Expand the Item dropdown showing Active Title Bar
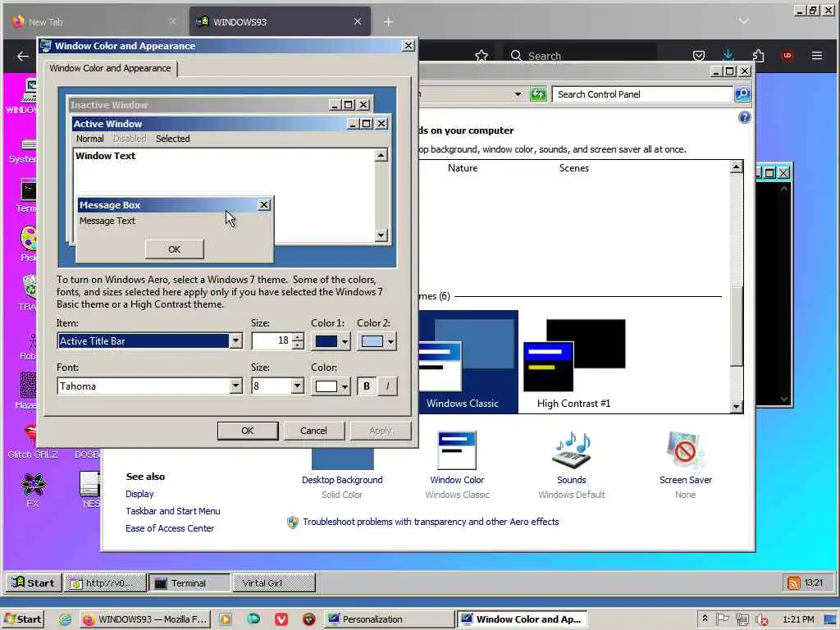This screenshot has height=630, width=840. pyautogui.click(x=235, y=340)
